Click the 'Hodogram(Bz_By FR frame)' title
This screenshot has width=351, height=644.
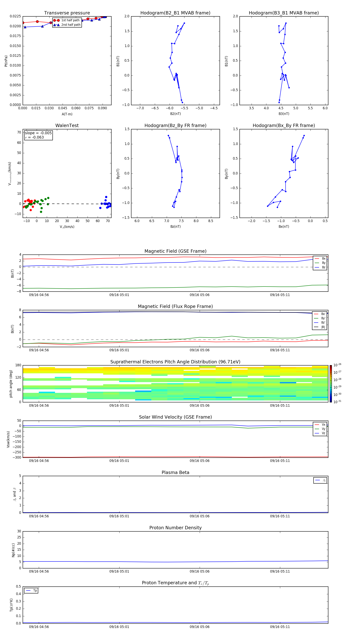(175, 125)
